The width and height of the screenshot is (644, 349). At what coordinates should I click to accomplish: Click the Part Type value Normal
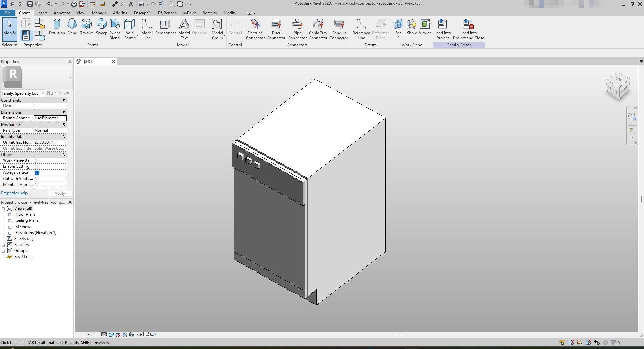50,130
